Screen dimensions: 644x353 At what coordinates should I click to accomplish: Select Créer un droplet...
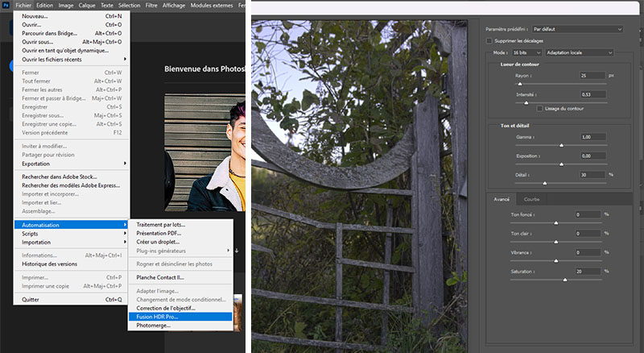[x=180, y=242]
